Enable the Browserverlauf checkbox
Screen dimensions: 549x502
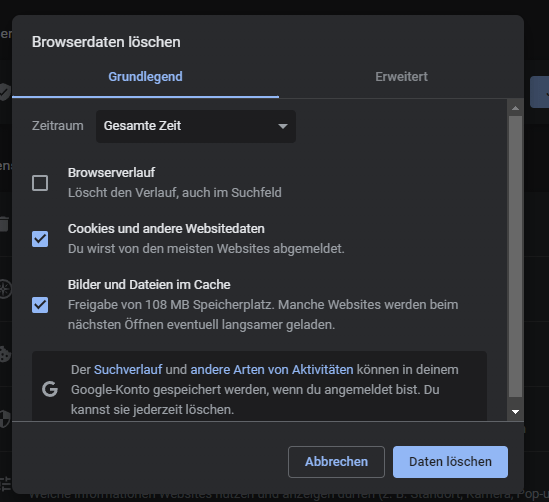click(x=40, y=183)
